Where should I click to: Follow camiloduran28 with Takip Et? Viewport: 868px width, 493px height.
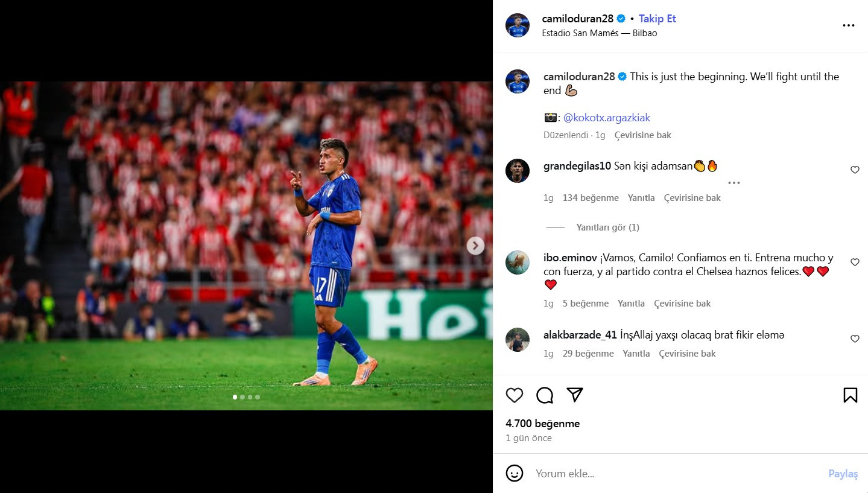[x=657, y=19]
